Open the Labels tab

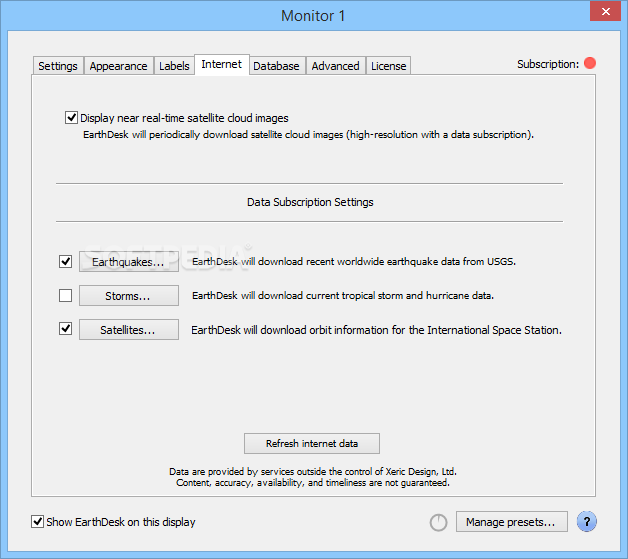tap(174, 66)
